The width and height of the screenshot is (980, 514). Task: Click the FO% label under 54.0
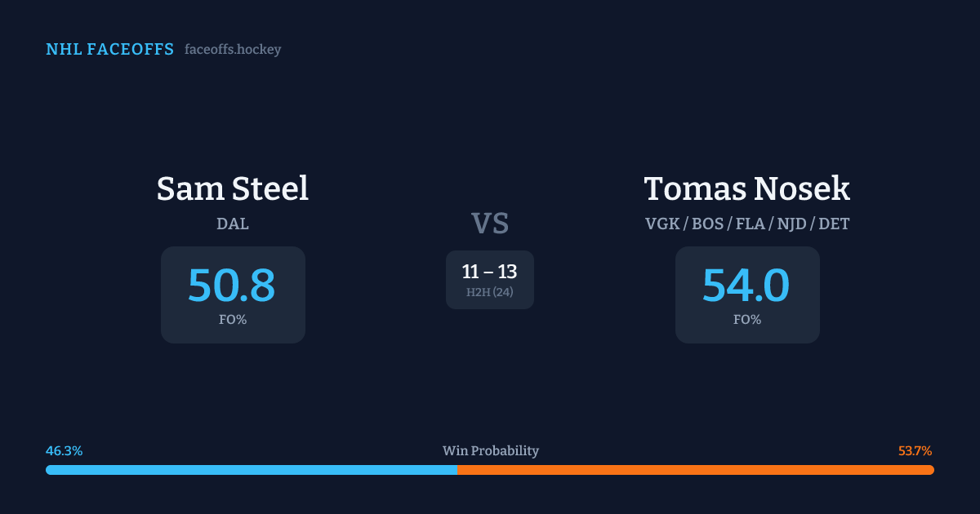(747, 320)
